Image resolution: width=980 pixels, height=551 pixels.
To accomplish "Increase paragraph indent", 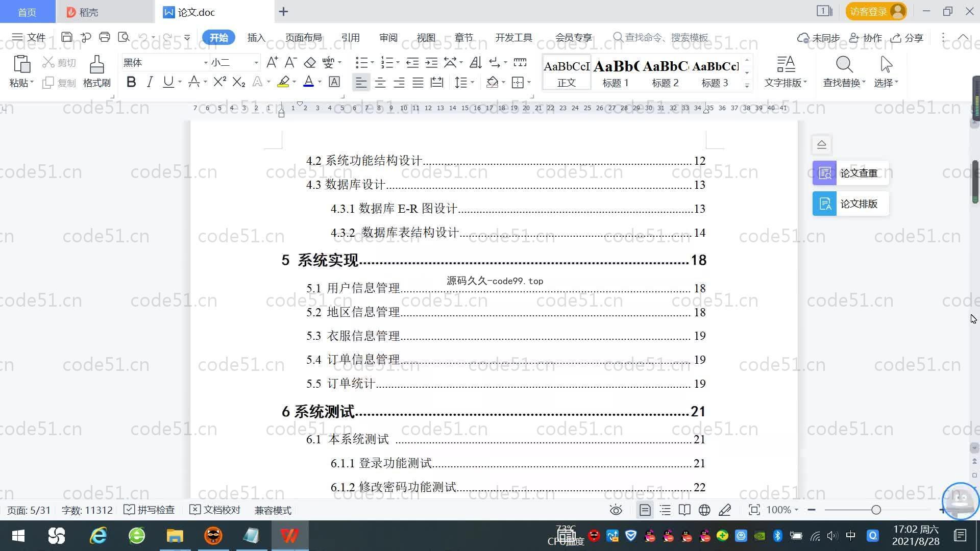I will [x=432, y=62].
